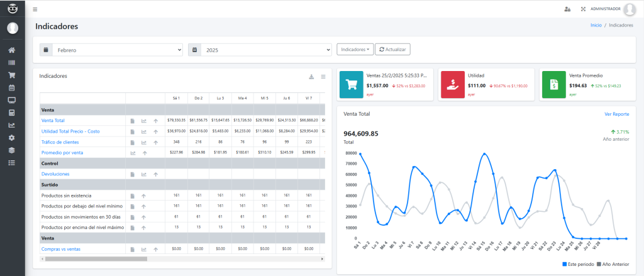Click the calculator icon in the sidebar
This screenshot has height=276, width=644.
(x=11, y=113)
